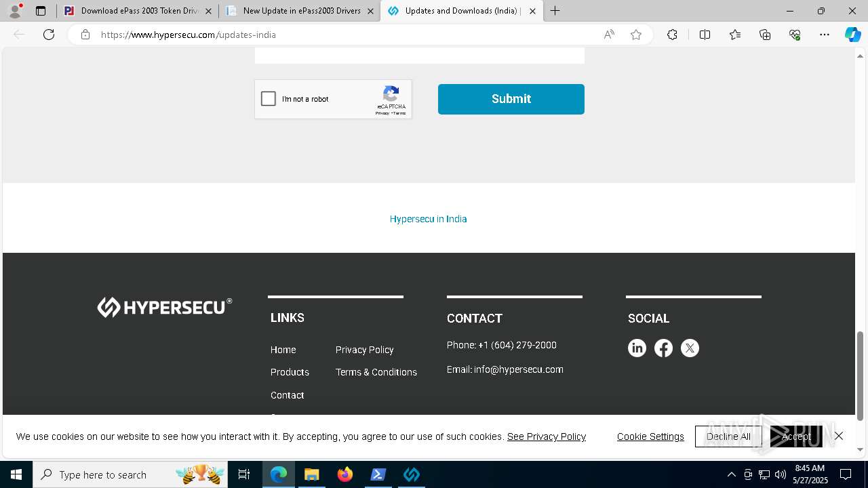Open reCAPTCHA Privacy link
This screenshot has width=868, height=488.
(x=382, y=113)
